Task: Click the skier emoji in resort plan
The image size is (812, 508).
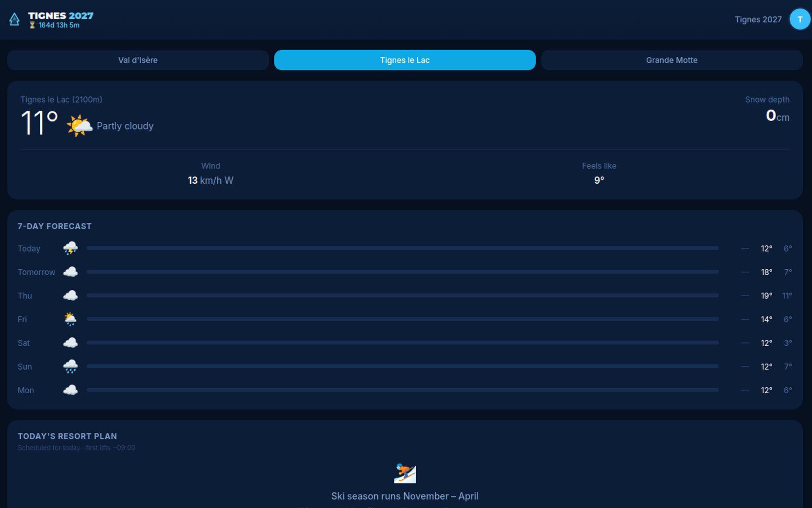Action: 405,473
